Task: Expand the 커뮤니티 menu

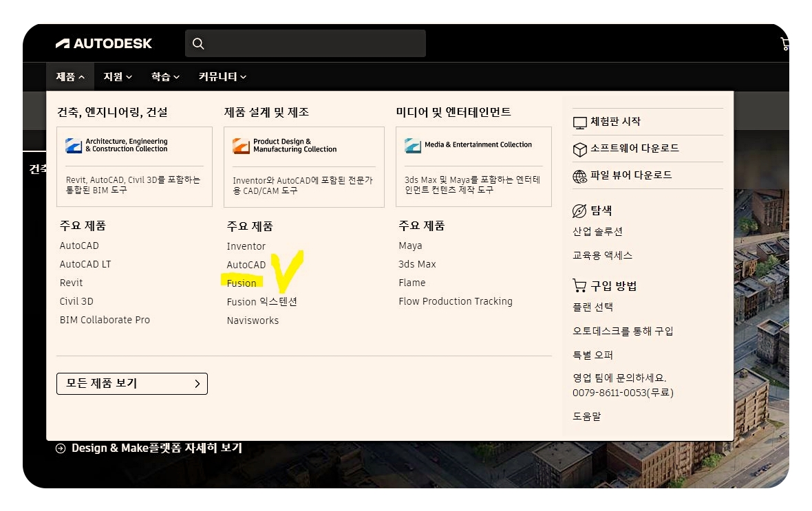Action: point(222,76)
